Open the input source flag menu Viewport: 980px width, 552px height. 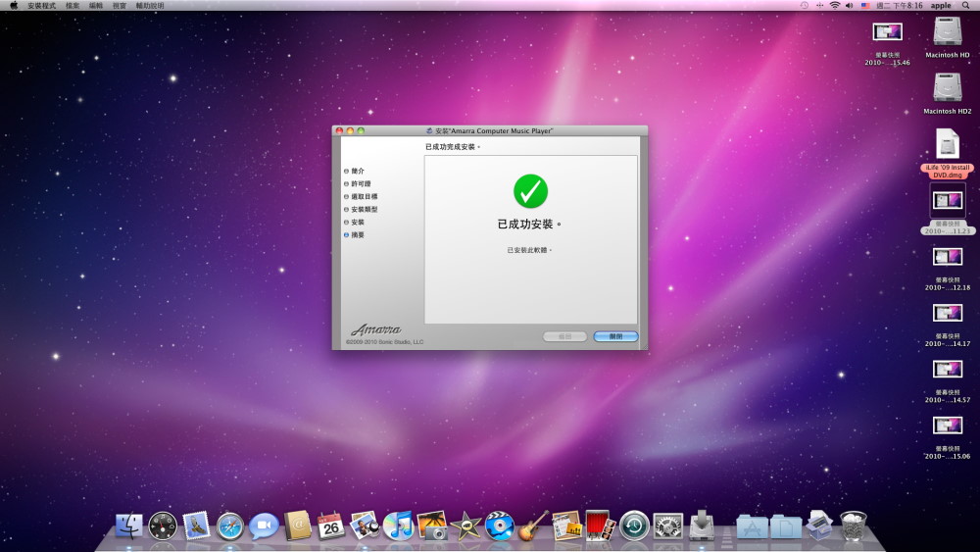[x=865, y=5]
